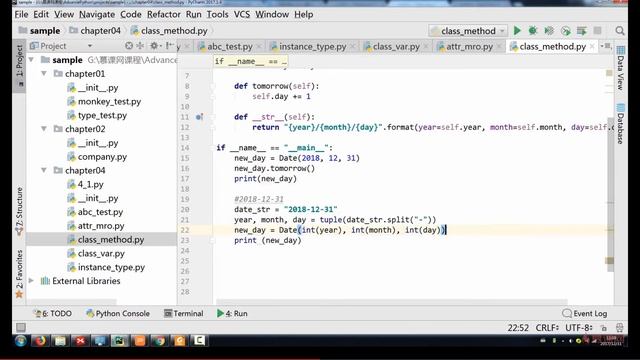Select 4_1.py in project tree

91,184
